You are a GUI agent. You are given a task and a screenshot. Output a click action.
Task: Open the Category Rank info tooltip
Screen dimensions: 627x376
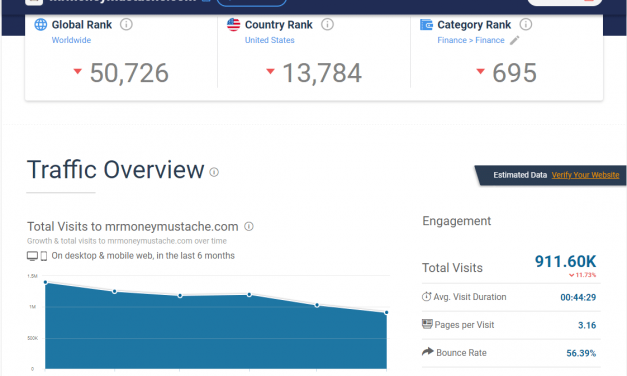pyautogui.click(x=526, y=24)
